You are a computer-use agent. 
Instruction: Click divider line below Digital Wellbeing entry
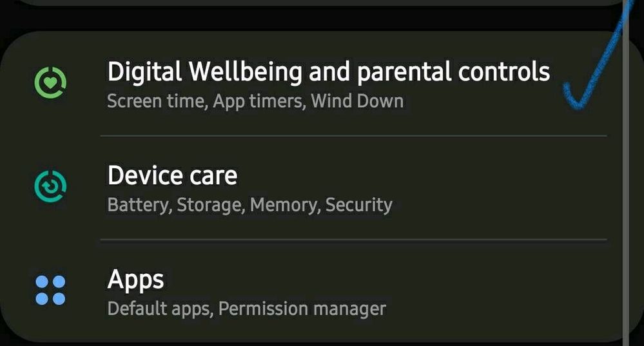click(x=354, y=135)
